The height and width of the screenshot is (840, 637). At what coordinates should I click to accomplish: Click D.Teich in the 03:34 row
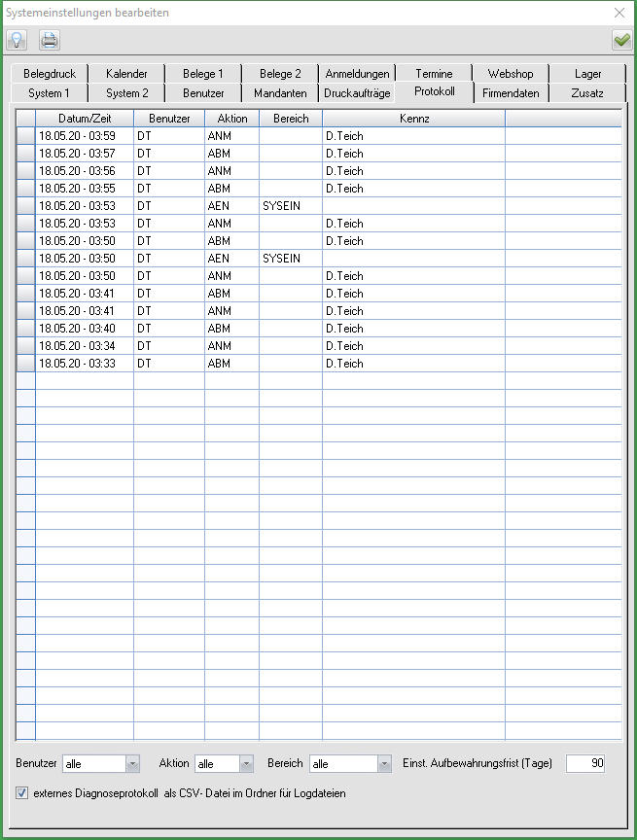point(344,346)
